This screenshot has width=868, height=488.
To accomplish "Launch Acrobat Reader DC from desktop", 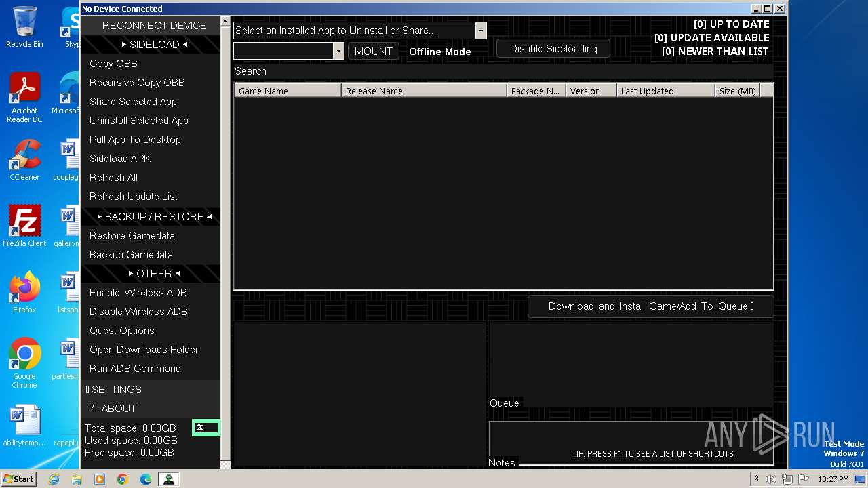I will coord(24,98).
